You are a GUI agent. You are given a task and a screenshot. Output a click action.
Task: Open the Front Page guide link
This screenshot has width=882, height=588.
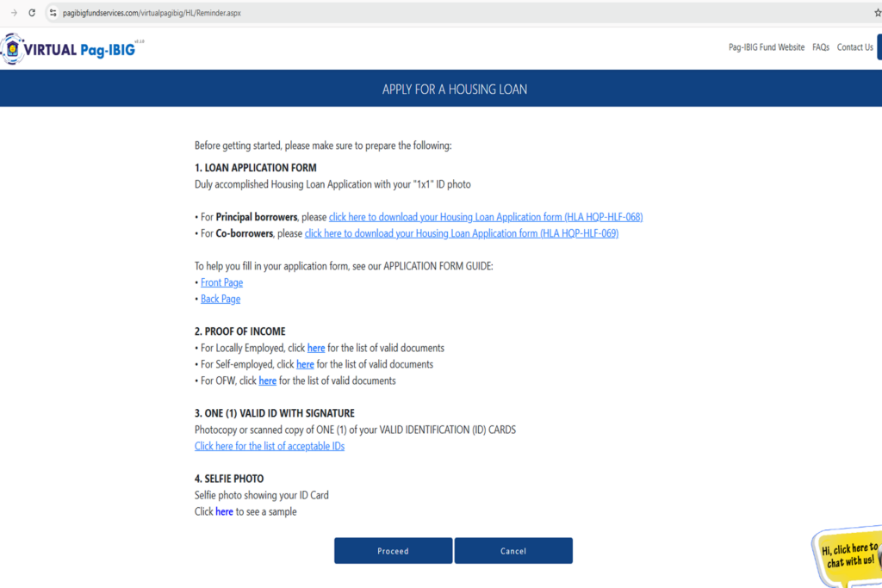221,282
